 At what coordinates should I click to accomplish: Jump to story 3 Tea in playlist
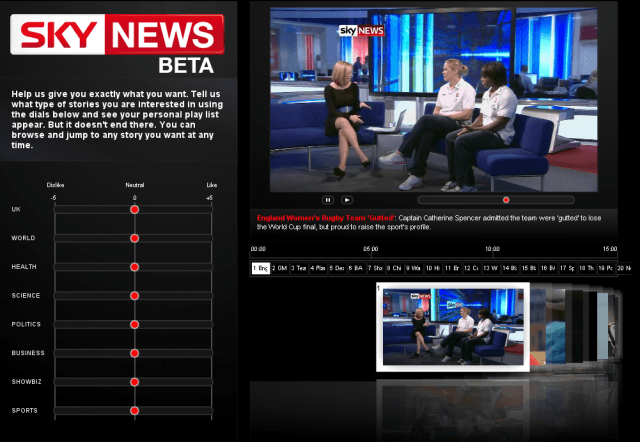[299, 268]
